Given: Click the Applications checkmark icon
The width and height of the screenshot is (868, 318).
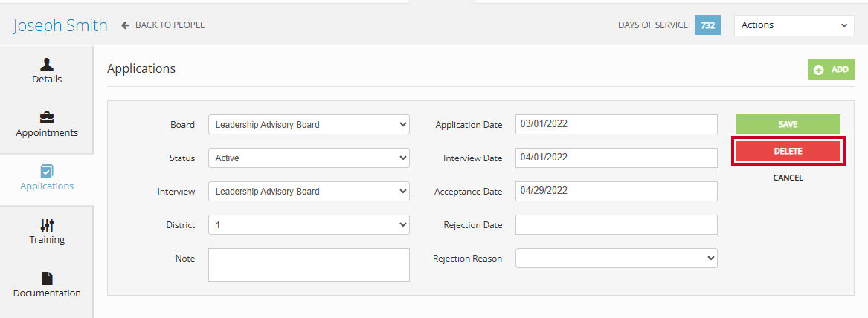Looking at the screenshot, I should click(47, 171).
